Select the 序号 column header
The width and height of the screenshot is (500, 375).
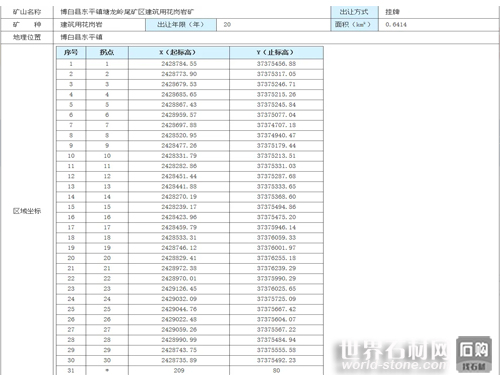[71, 52]
